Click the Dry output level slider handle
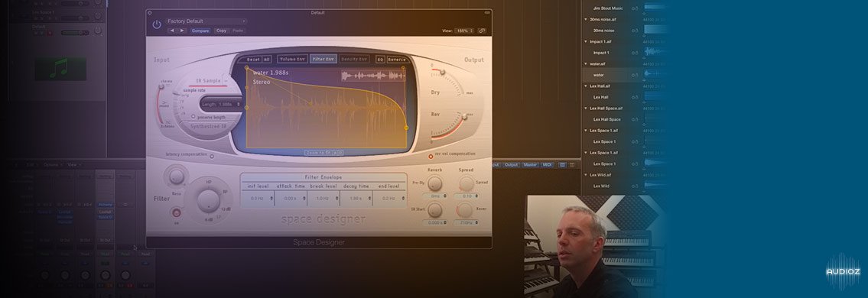Viewport: 868px width, 298px height. click(x=442, y=72)
